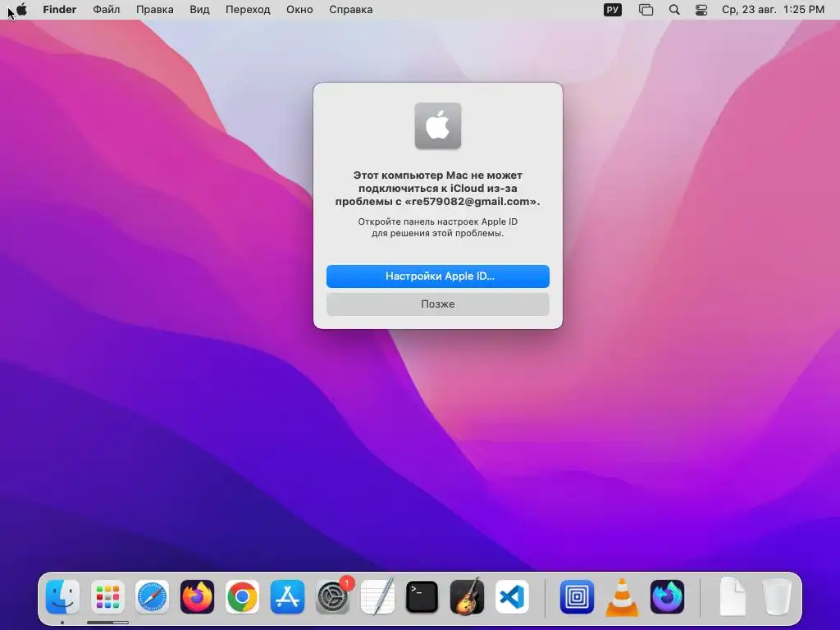This screenshot has width=840, height=630.
Task: Launch Terminal from the Dock
Action: [422, 596]
